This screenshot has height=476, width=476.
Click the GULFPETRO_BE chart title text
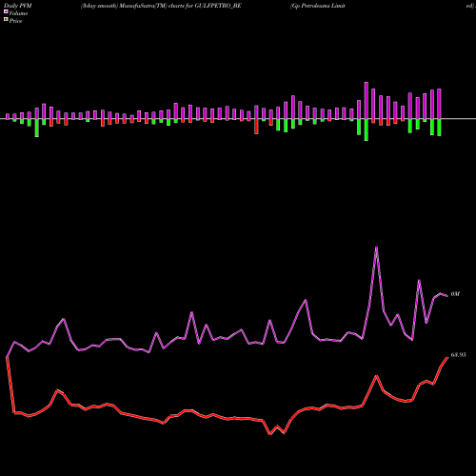coord(161,6)
